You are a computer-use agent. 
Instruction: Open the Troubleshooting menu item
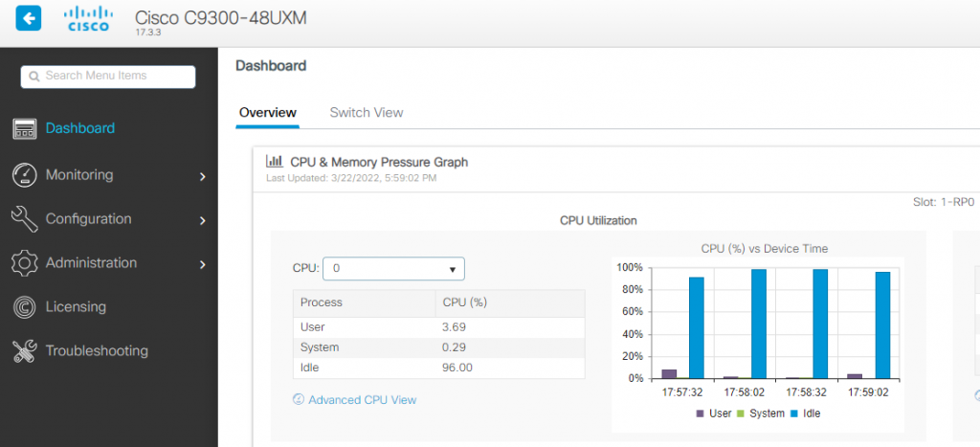97,350
